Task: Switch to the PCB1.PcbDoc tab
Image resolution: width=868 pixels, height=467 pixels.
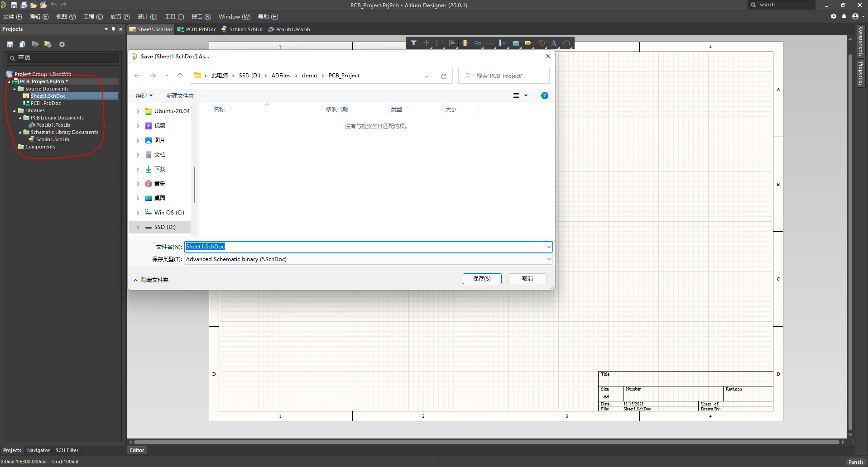Action: tap(197, 29)
